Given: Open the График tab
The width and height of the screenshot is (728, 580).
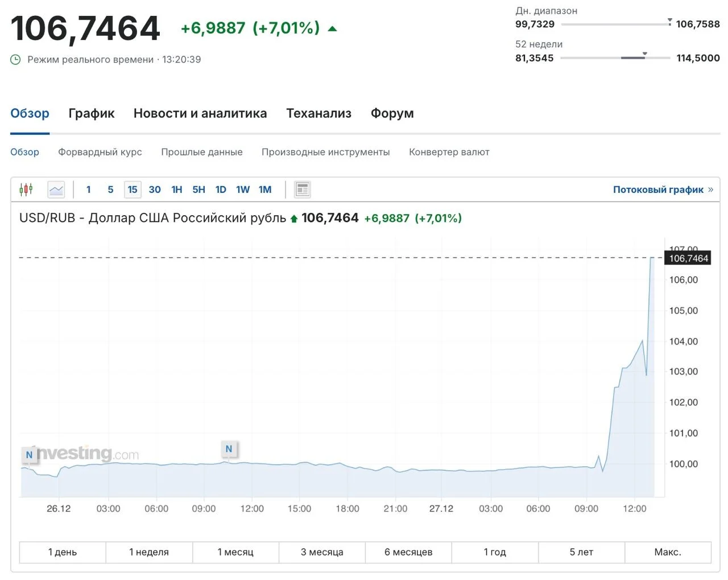Looking at the screenshot, I should (92, 113).
